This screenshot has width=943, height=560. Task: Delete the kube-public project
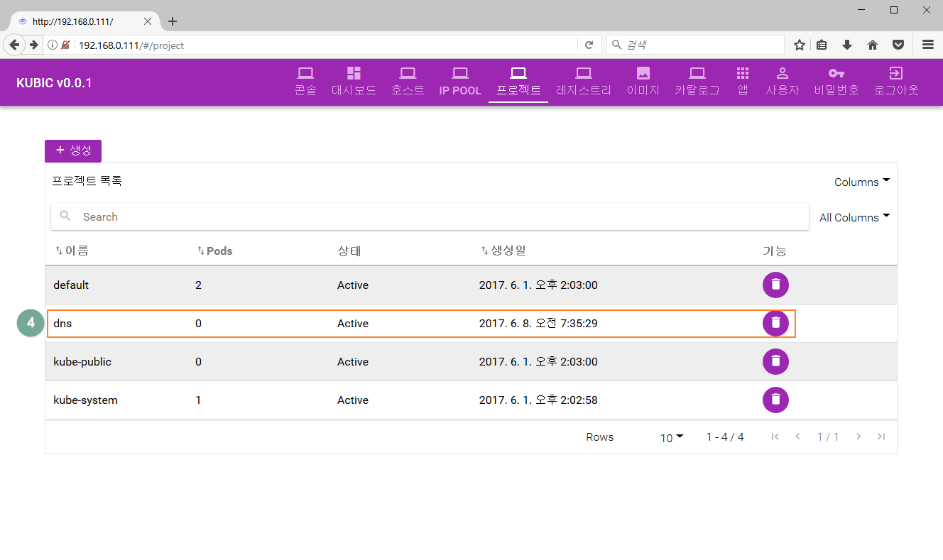click(x=775, y=361)
